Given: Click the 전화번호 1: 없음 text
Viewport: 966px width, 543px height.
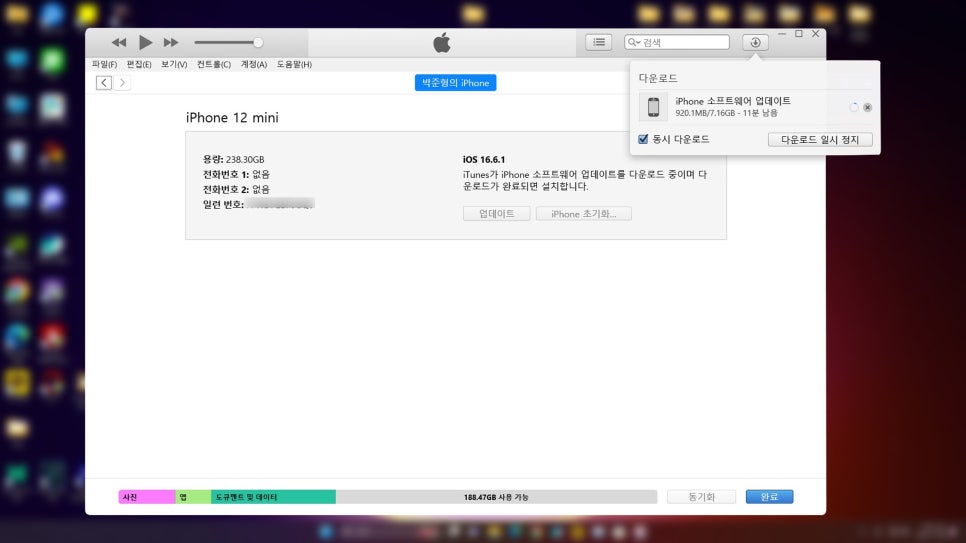Looking at the screenshot, I should (x=236, y=174).
